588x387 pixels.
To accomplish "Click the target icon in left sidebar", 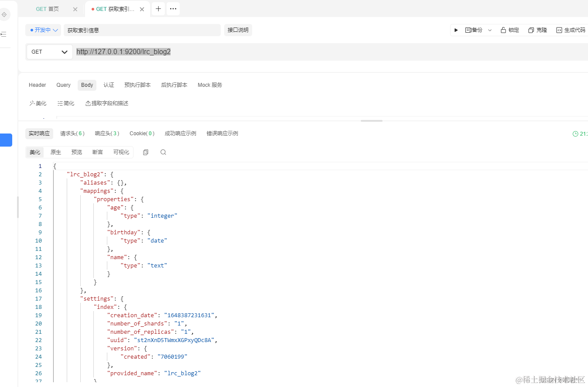I will pyautogui.click(x=4, y=14).
